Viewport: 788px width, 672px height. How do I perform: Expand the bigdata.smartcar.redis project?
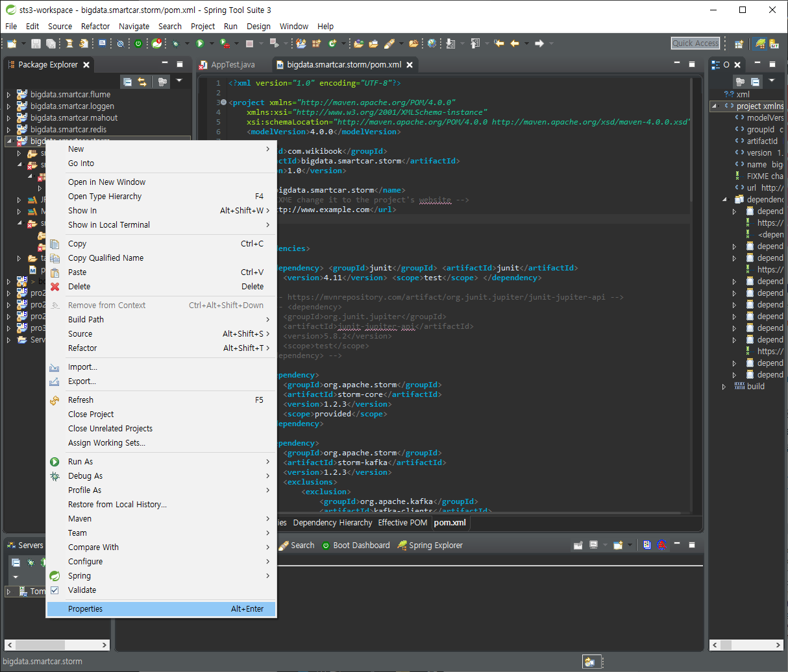(8, 130)
